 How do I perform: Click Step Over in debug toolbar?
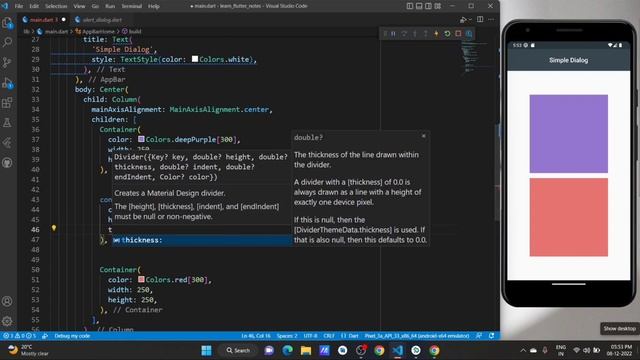coord(404,34)
